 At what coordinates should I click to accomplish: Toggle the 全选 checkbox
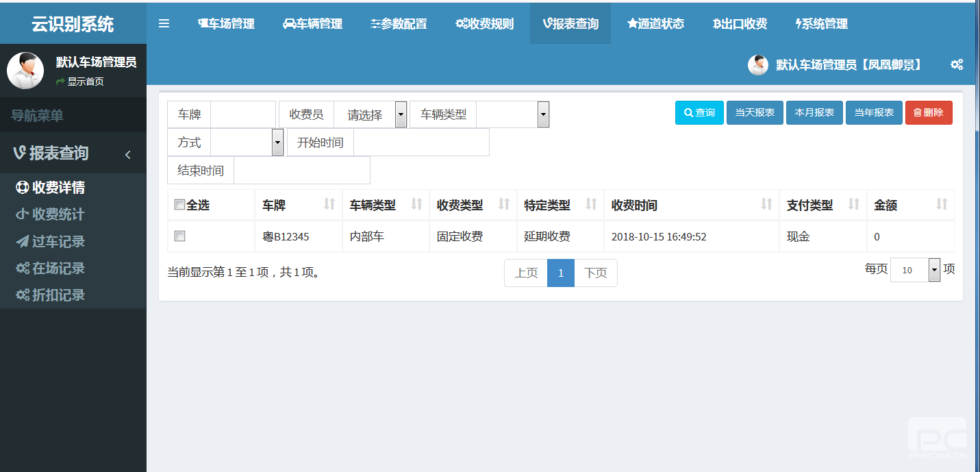point(179,205)
